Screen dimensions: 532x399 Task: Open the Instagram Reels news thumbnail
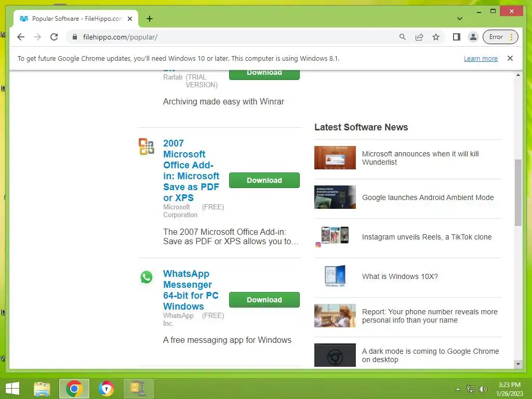[x=335, y=236]
